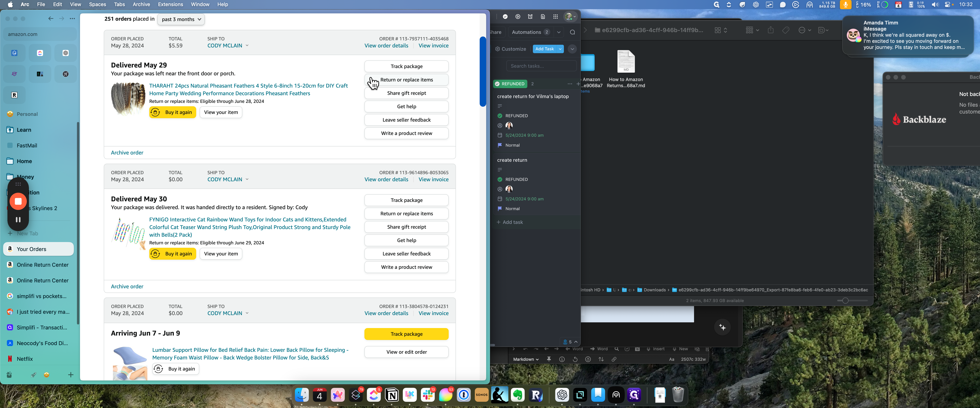
Task: Select the Netflix tab in Arc sidebar
Action: tap(38, 359)
